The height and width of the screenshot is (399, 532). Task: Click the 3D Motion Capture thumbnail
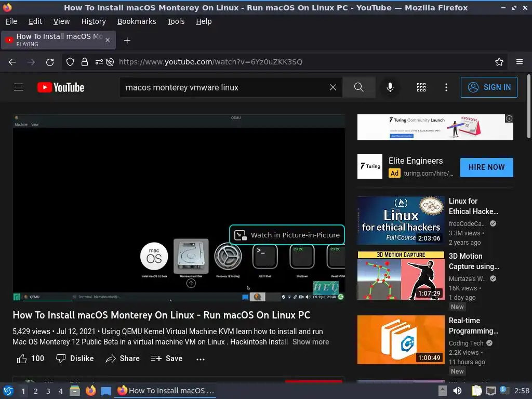(x=401, y=275)
